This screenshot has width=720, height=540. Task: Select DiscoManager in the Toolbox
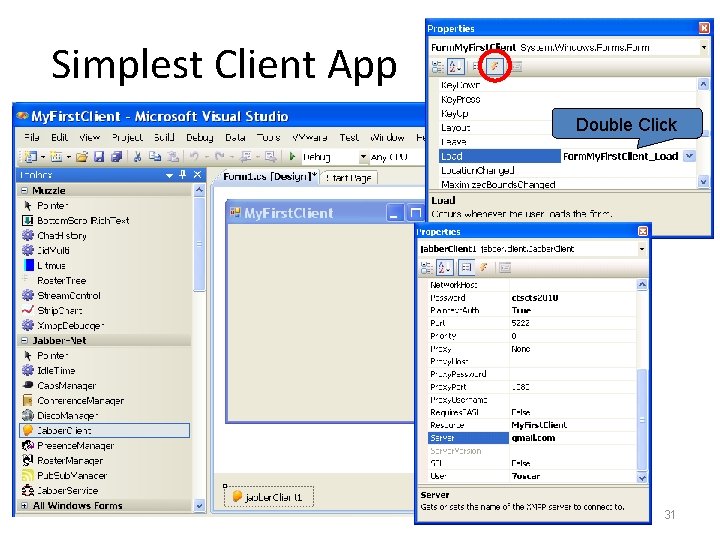click(105, 416)
